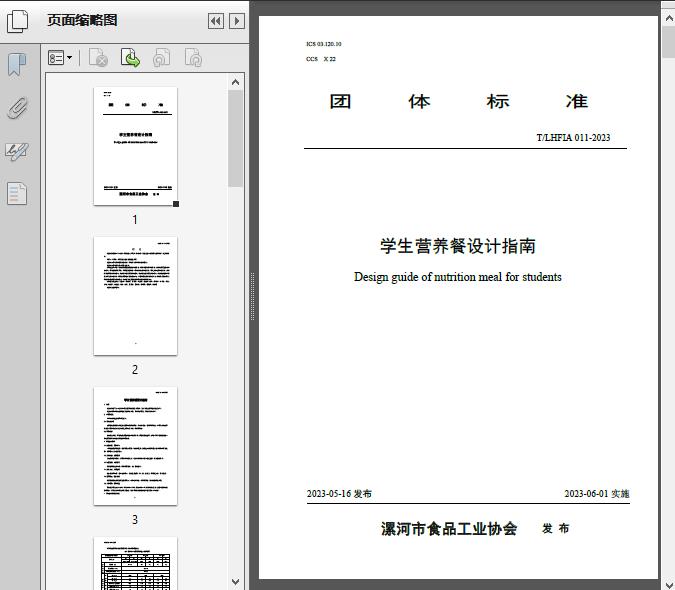Click the document scroll up arrow
Screen dimensions: 675x590
point(669,18)
